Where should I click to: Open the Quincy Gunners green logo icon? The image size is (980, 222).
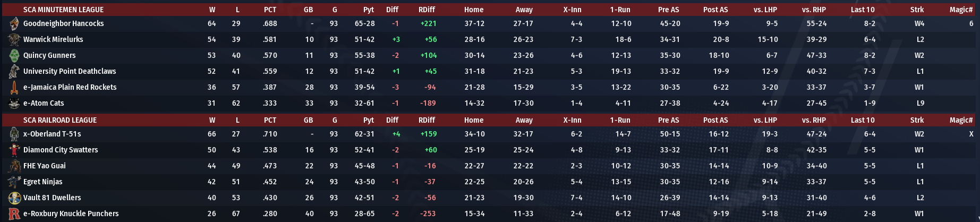click(14, 56)
